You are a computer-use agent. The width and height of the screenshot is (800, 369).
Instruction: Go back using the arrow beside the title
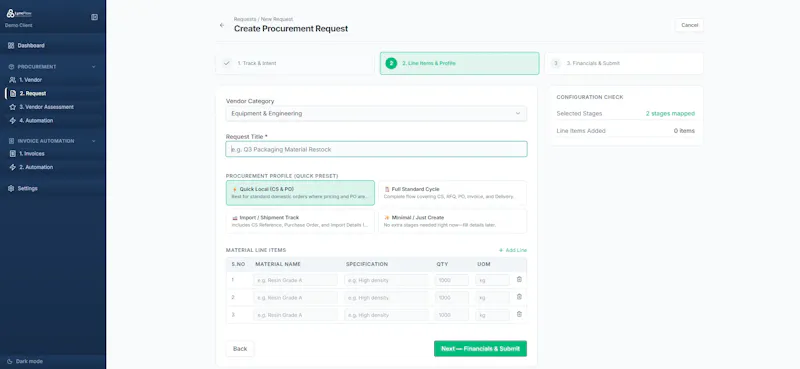coord(221,25)
